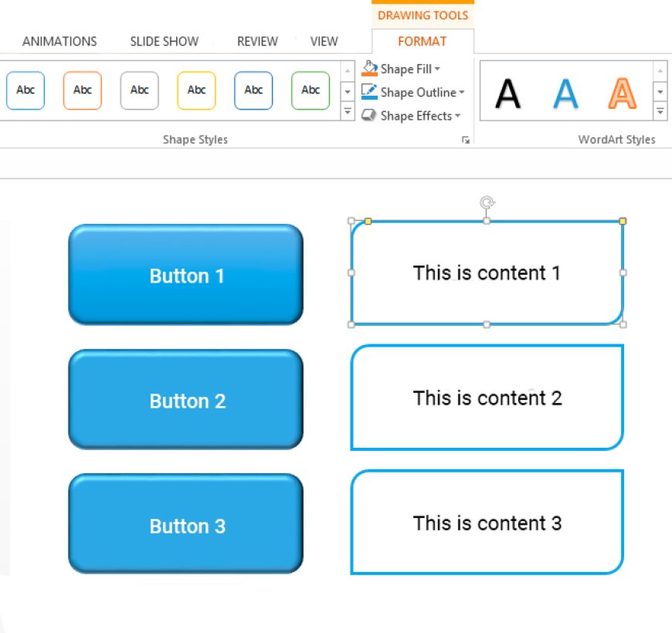Select the Button 2 shape
This screenshot has height=633, width=672.
[185, 400]
